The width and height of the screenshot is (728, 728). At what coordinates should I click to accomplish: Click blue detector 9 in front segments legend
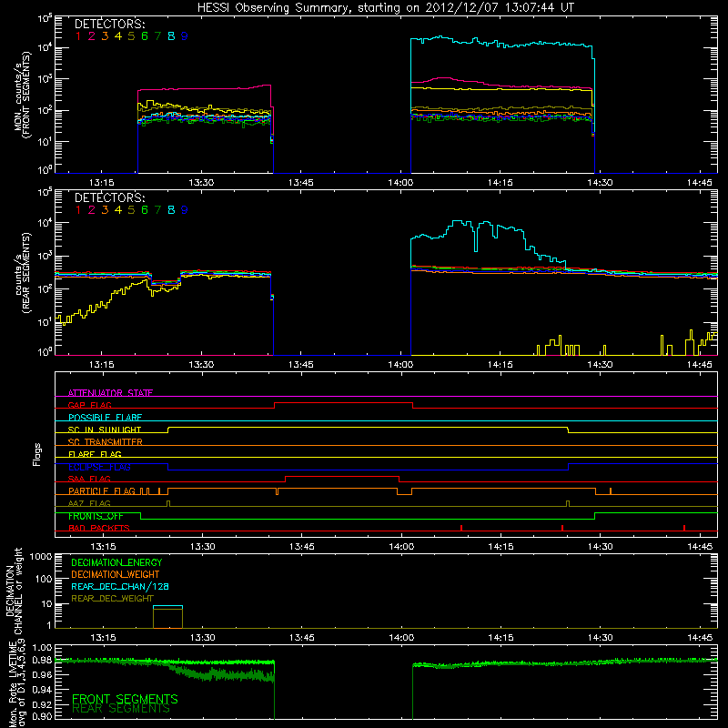[x=185, y=36]
